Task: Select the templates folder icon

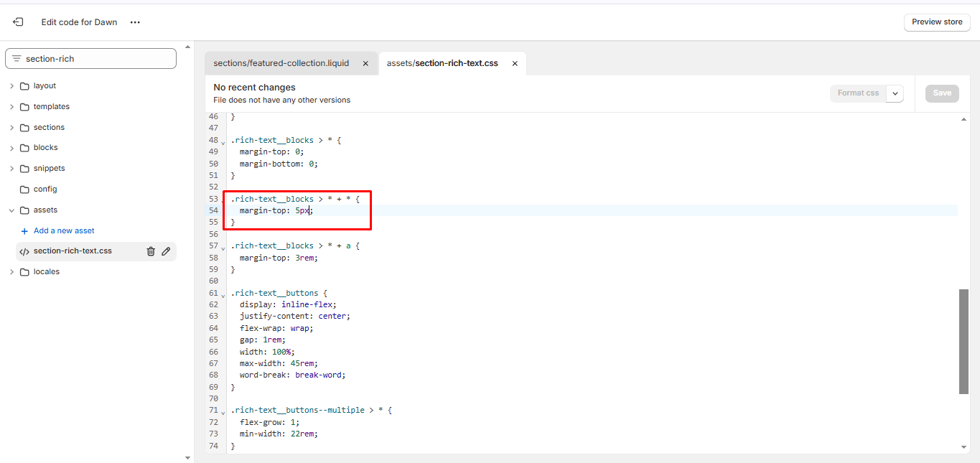Action: coord(25,107)
